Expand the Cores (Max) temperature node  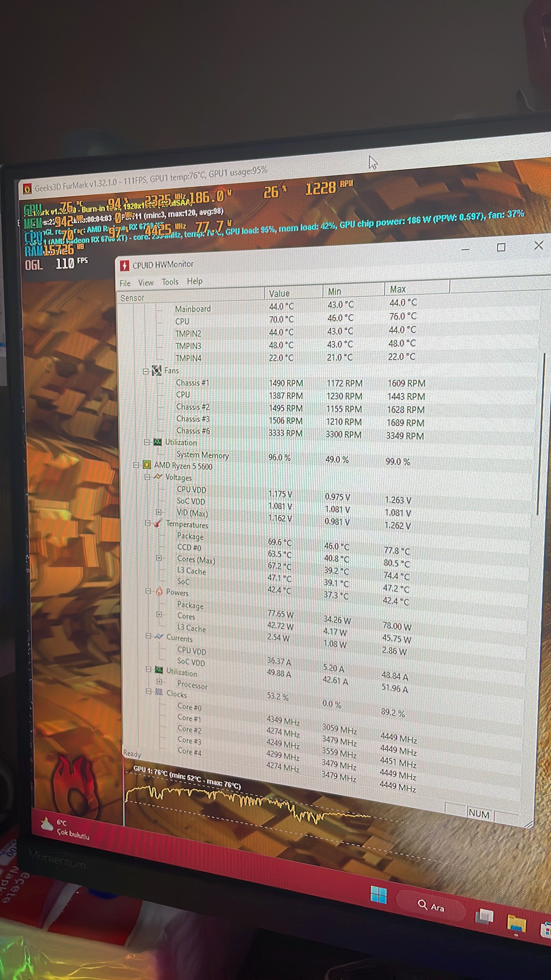(159, 558)
